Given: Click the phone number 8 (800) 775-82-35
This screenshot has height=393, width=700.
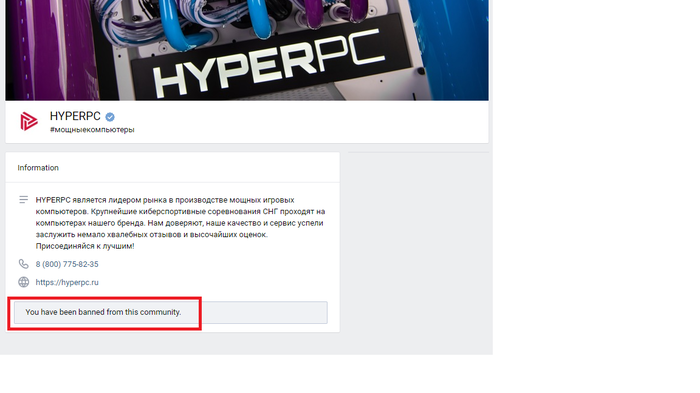Looking at the screenshot, I should click(67, 264).
